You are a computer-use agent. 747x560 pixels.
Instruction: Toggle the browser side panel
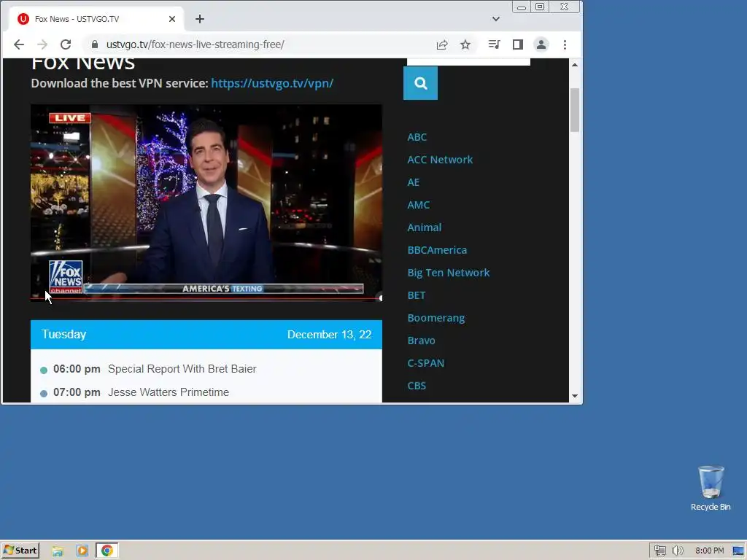click(x=518, y=44)
